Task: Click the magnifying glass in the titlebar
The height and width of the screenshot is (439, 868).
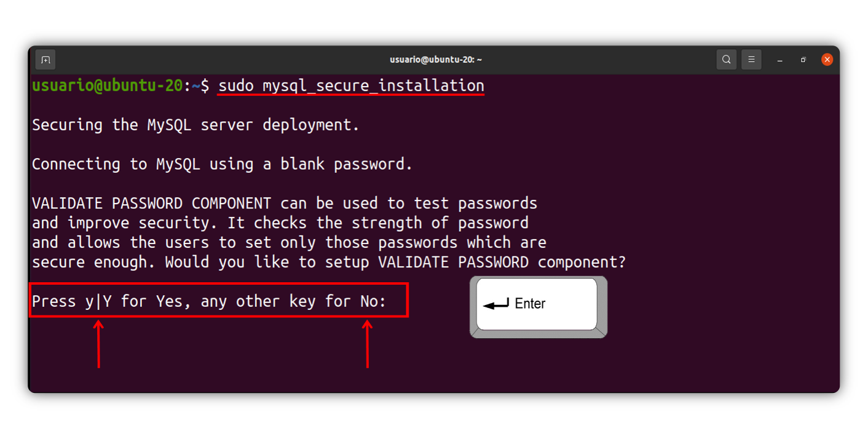Action: 726,59
